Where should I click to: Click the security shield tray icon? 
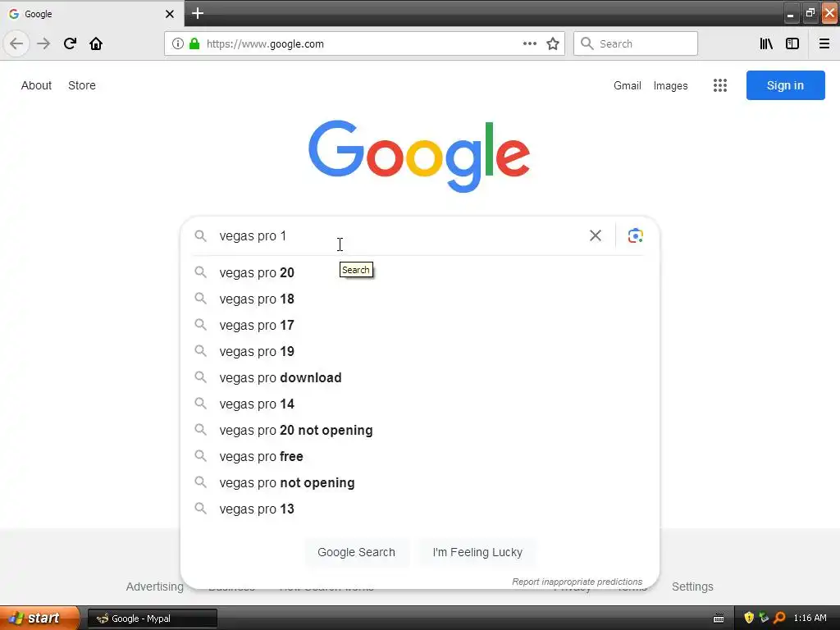point(748,618)
